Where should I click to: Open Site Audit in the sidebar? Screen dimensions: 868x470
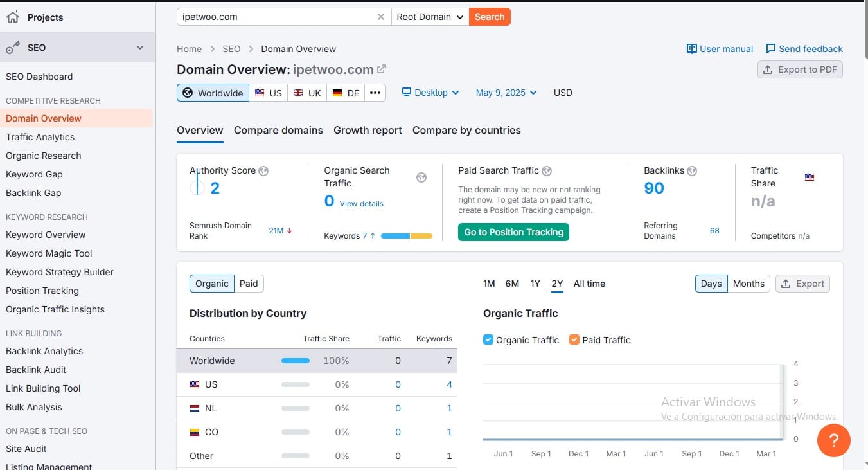pyautogui.click(x=26, y=449)
